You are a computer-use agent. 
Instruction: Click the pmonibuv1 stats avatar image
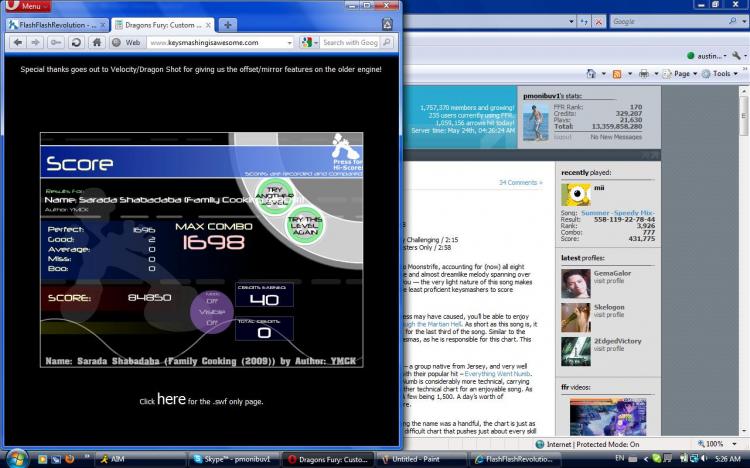(536, 122)
